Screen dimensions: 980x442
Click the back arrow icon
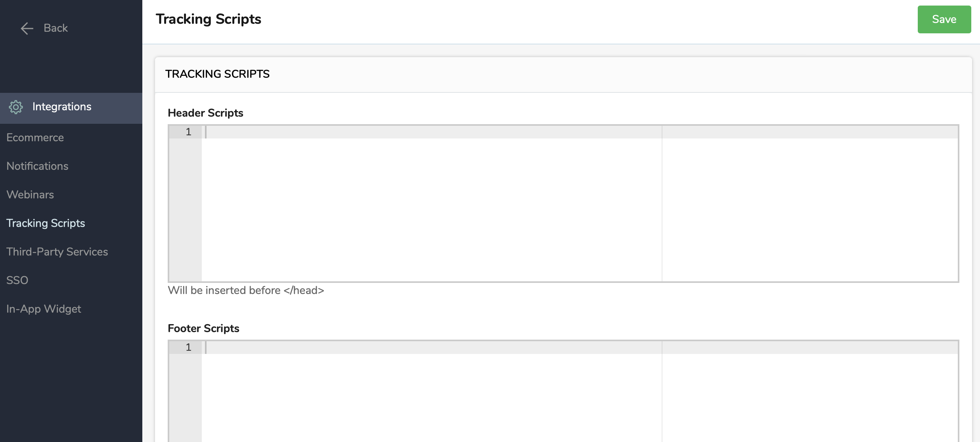pos(27,28)
